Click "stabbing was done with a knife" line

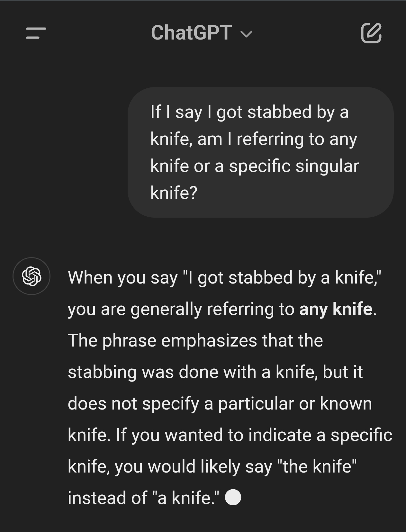[193, 372]
